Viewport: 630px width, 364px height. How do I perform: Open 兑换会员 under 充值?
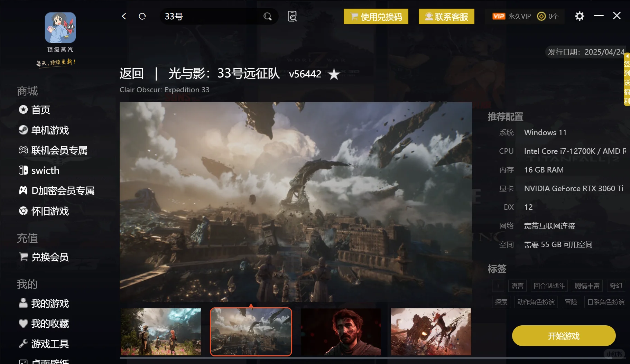tap(44, 257)
